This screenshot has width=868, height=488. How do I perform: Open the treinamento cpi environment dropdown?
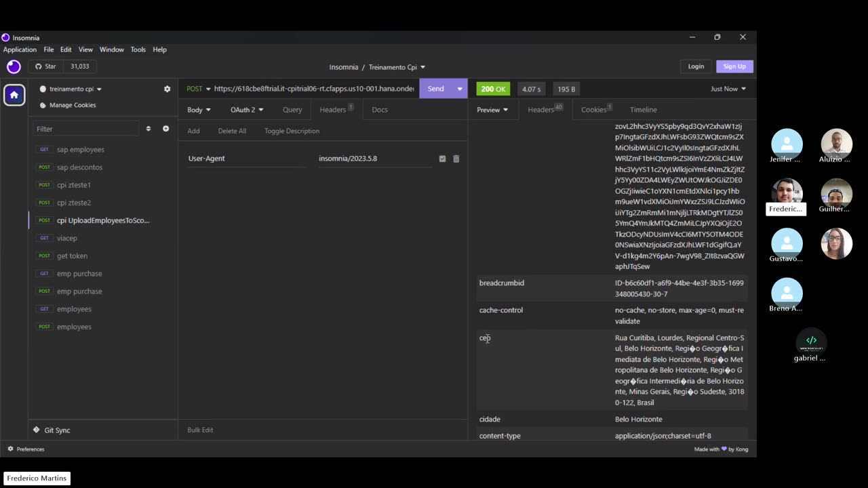coord(71,89)
